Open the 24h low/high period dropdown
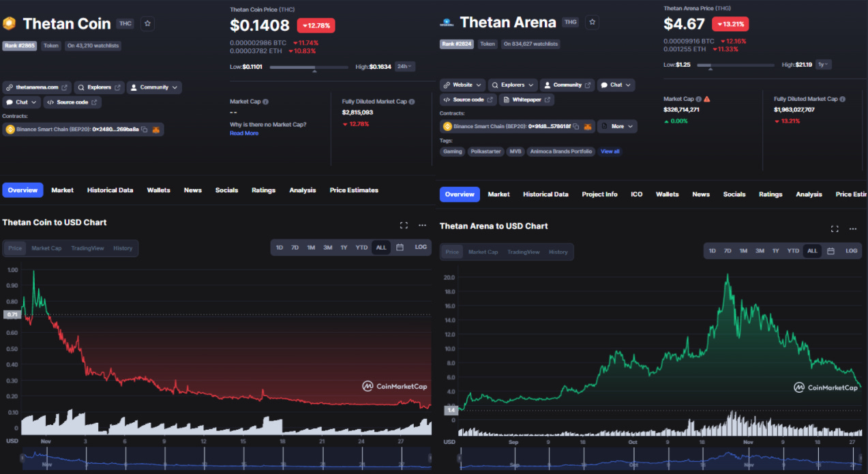The height and width of the screenshot is (474, 868). click(x=406, y=66)
